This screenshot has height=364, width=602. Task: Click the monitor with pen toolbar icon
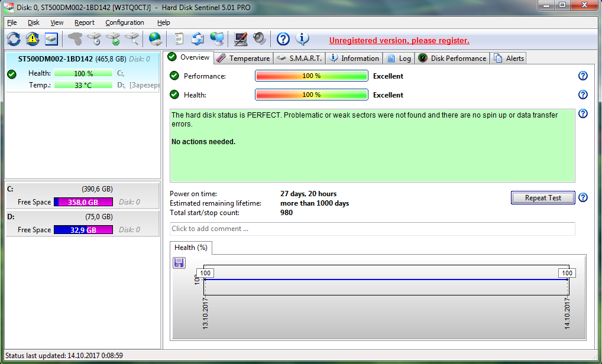[x=240, y=40]
